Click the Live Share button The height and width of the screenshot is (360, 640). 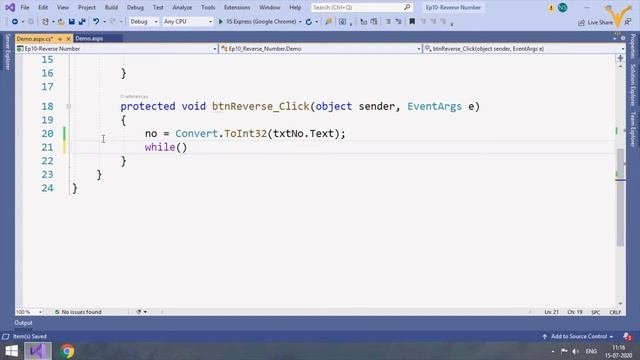[x=596, y=22]
